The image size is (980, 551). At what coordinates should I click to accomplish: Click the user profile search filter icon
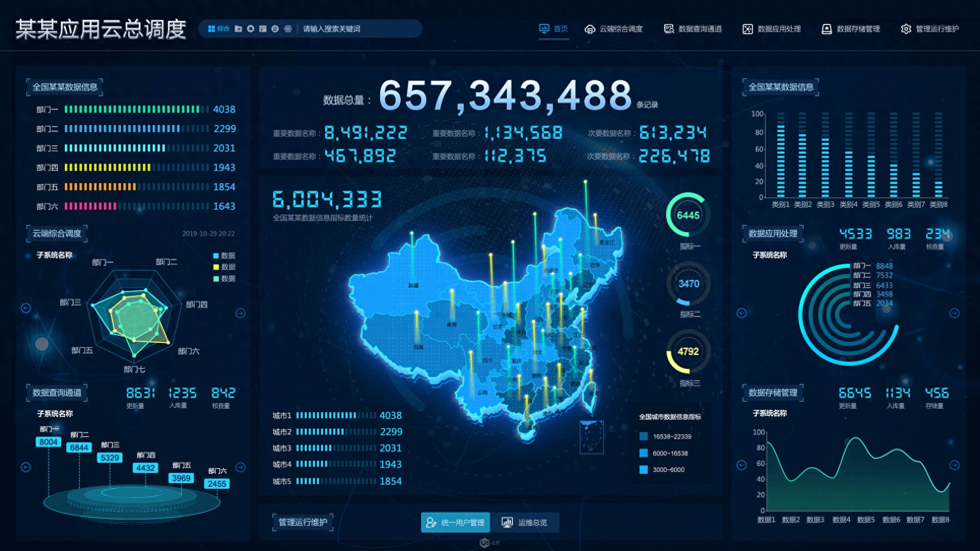pyautogui.click(x=250, y=29)
